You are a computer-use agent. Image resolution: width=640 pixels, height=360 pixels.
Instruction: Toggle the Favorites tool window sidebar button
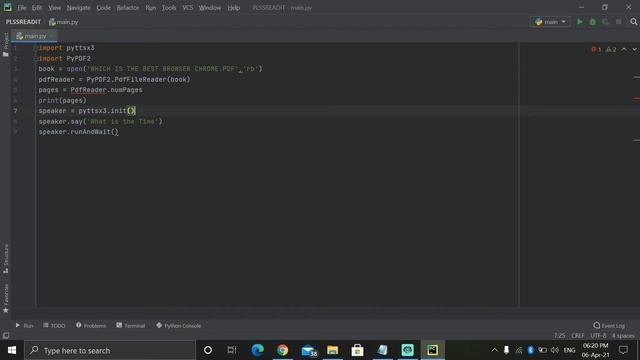(6, 298)
